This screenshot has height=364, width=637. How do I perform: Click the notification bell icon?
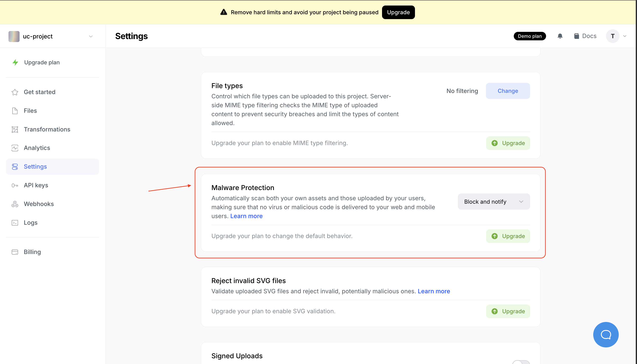click(x=560, y=36)
